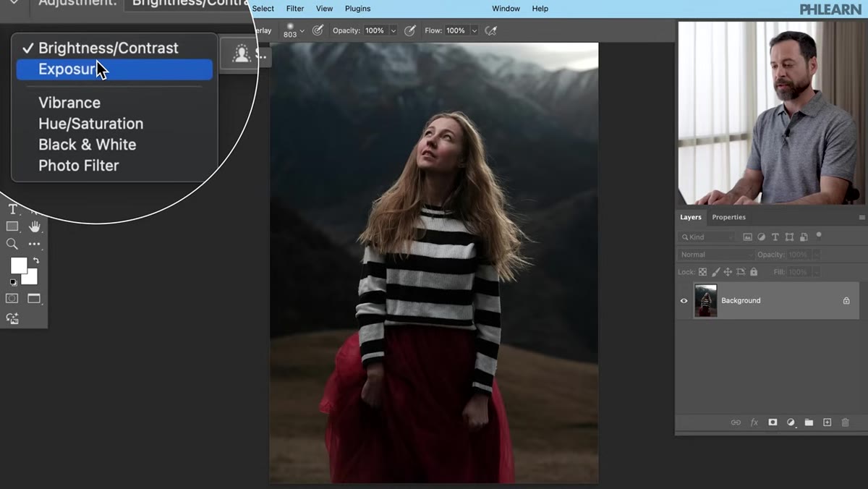Screen dimensions: 868x489
Task: Change the screen mode
Action: click(34, 298)
